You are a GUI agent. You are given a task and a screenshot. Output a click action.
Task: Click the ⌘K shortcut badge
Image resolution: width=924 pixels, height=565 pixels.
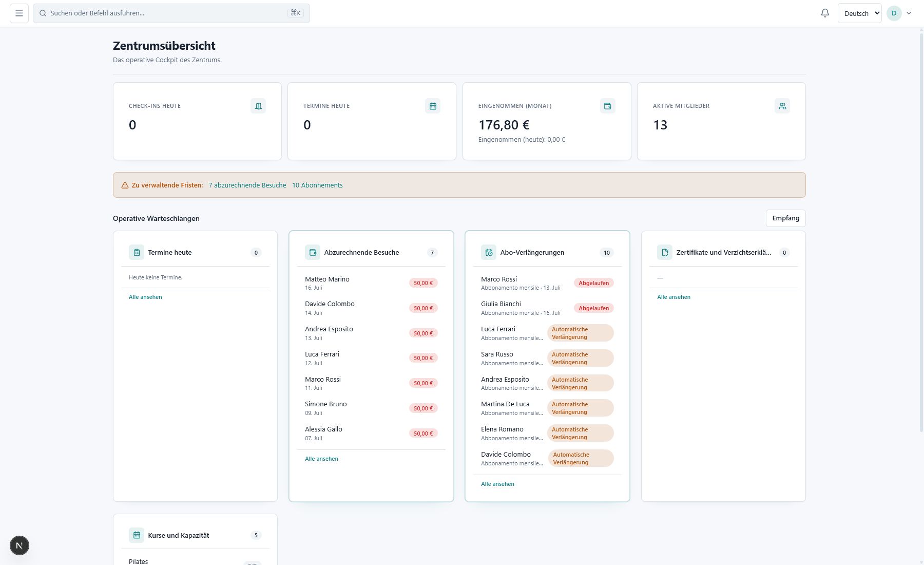point(296,13)
